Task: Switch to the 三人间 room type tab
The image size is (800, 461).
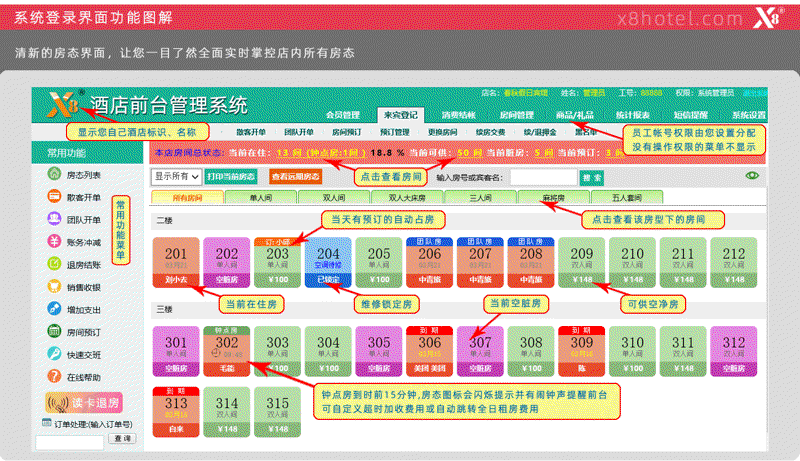Action: coord(480,197)
